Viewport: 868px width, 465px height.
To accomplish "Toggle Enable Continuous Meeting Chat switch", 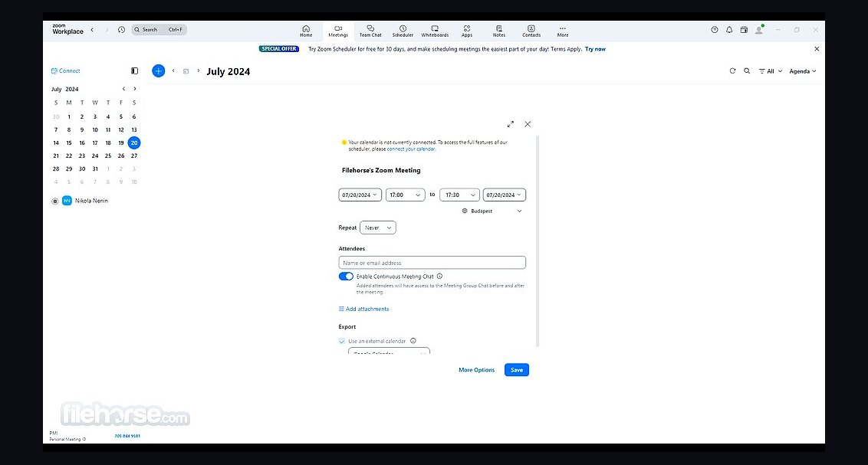I will 346,277.
